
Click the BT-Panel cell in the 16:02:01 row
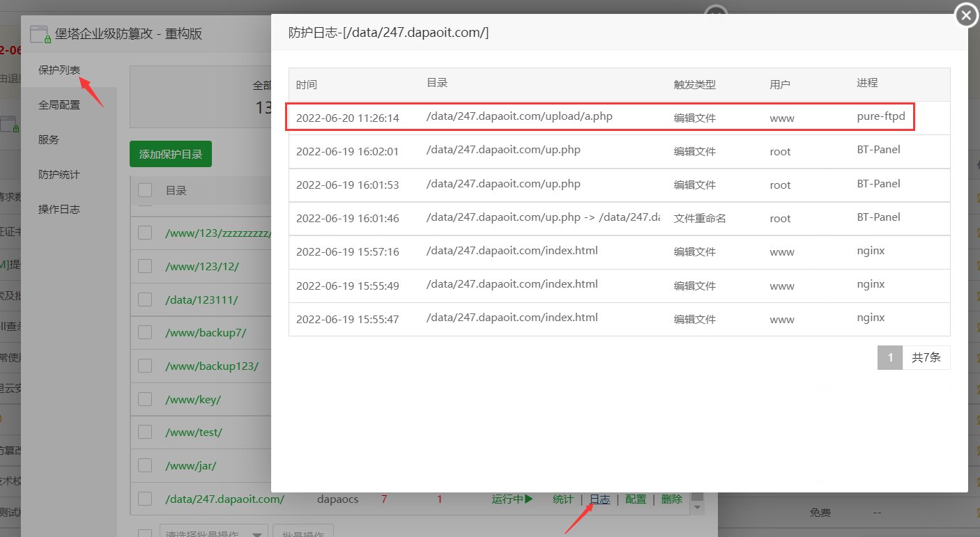point(879,150)
